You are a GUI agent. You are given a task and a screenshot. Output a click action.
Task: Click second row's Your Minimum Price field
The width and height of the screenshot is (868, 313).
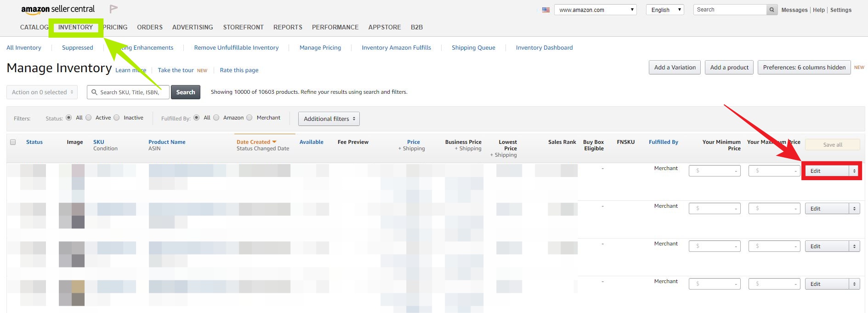715,209
